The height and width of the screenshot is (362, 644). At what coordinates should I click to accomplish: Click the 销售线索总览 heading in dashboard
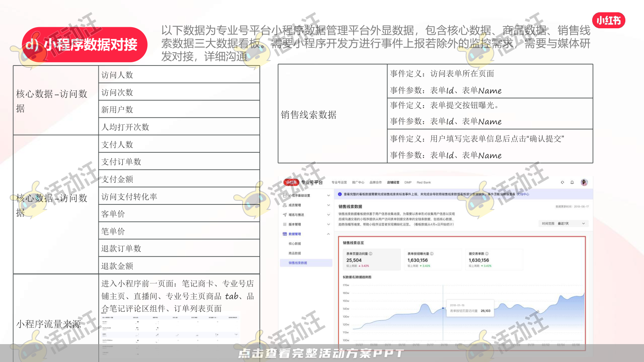353,243
